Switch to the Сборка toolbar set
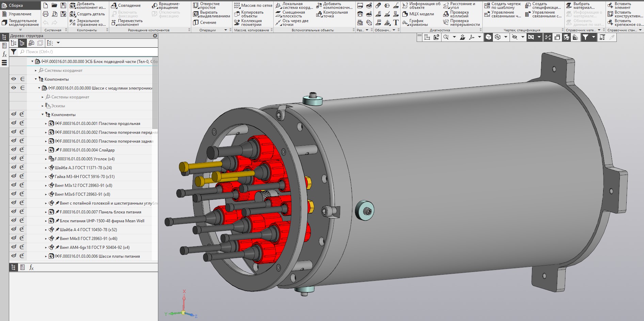The height and width of the screenshot is (321, 644). coord(20,5)
